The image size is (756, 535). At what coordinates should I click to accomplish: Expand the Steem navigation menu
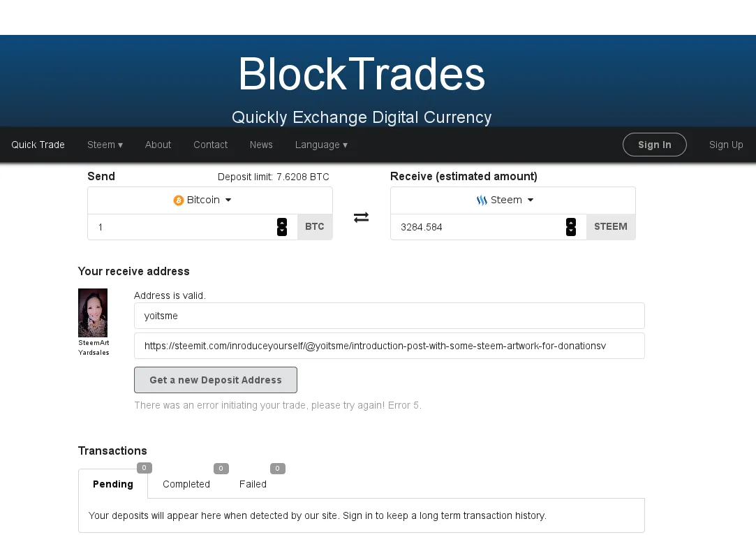click(x=105, y=145)
